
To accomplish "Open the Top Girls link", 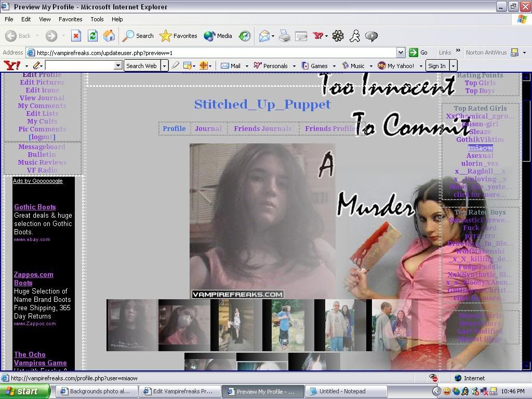I will tap(480, 83).
